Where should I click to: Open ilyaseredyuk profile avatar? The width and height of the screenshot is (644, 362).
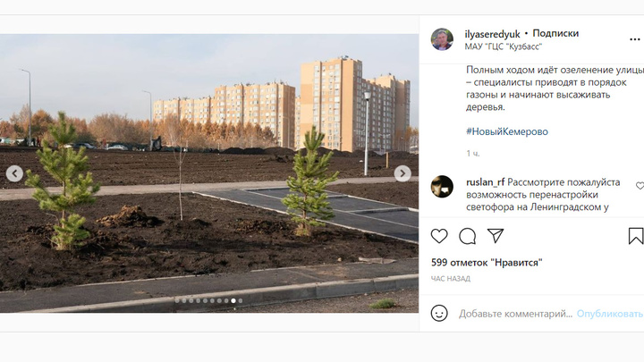point(442,39)
